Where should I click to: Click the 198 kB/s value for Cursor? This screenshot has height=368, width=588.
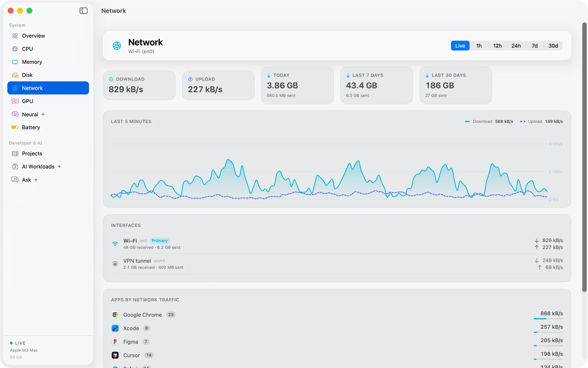(551, 354)
